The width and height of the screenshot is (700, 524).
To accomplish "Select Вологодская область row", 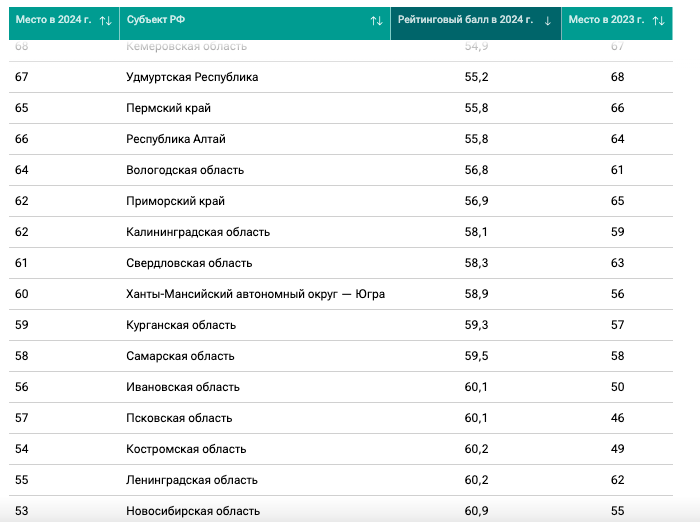I will tap(341, 170).
